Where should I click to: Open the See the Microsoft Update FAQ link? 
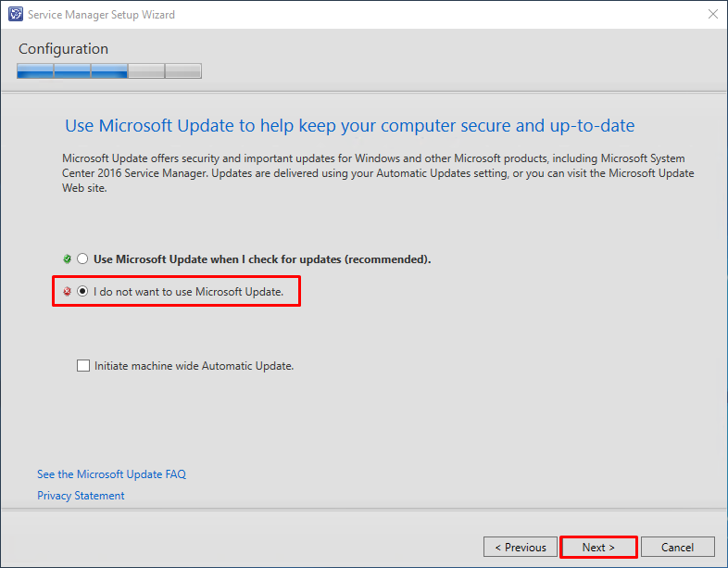(111, 474)
